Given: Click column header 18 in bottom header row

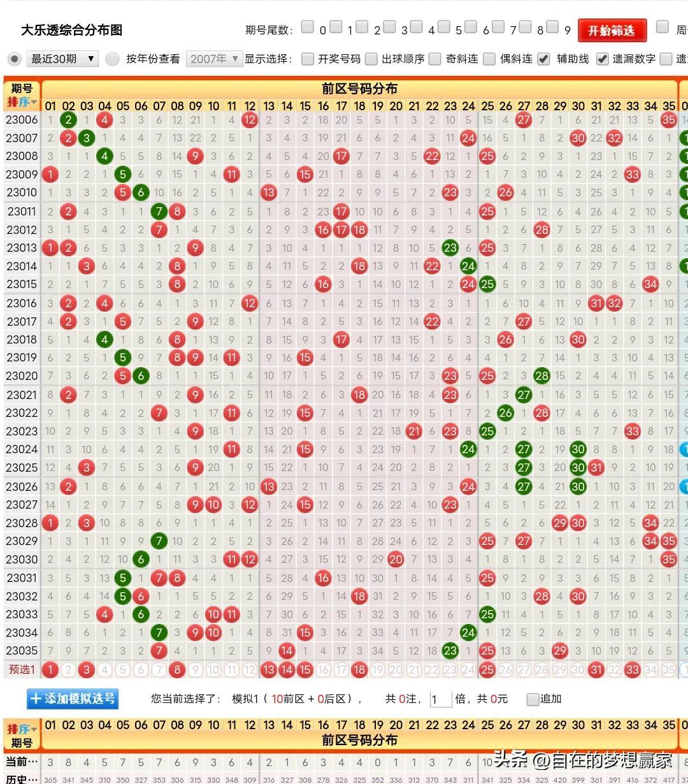Looking at the screenshot, I should [x=359, y=725].
